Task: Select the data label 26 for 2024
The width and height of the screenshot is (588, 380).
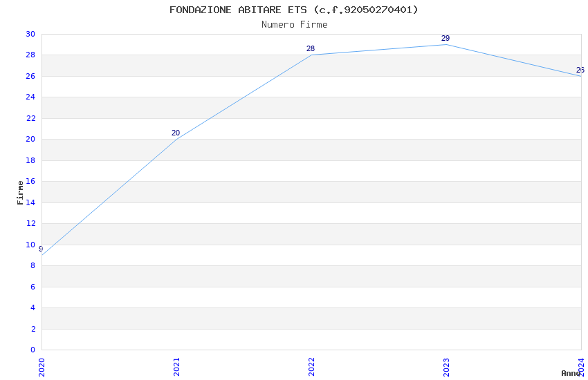Action: click(580, 70)
